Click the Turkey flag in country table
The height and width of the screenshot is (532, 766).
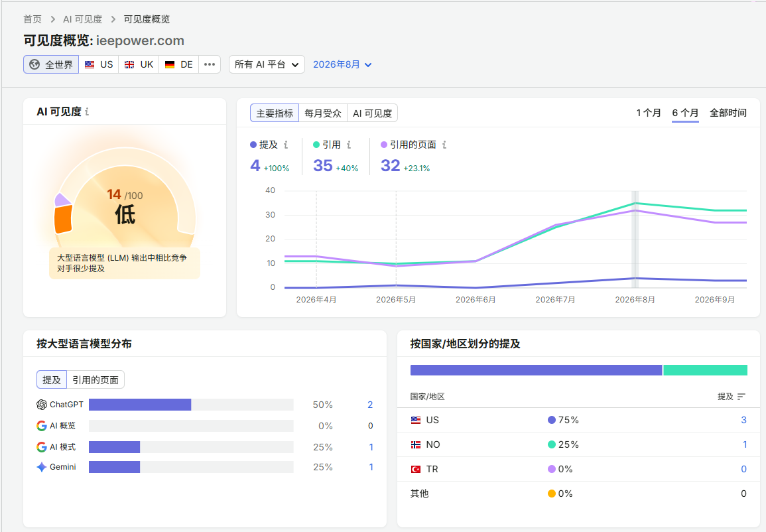416,469
